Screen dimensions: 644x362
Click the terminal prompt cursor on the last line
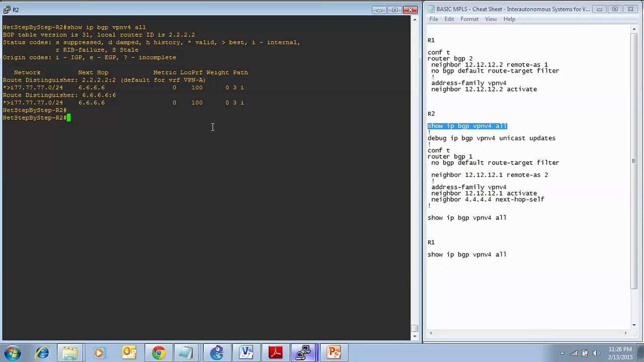click(69, 118)
